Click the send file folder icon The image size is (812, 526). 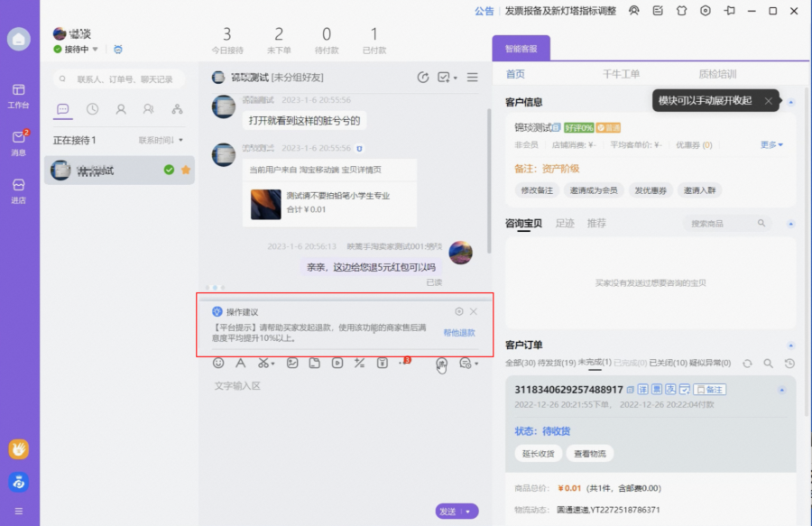[314, 363]
